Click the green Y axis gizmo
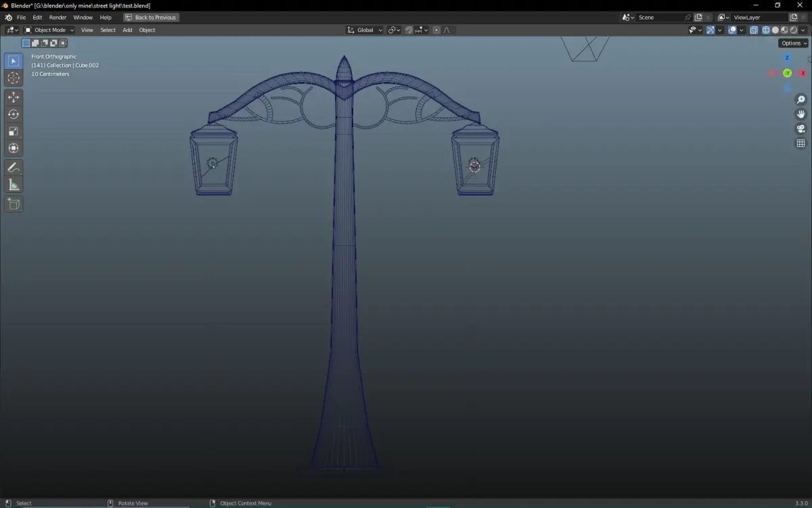 pyautogui.click(x=787, y=73)
